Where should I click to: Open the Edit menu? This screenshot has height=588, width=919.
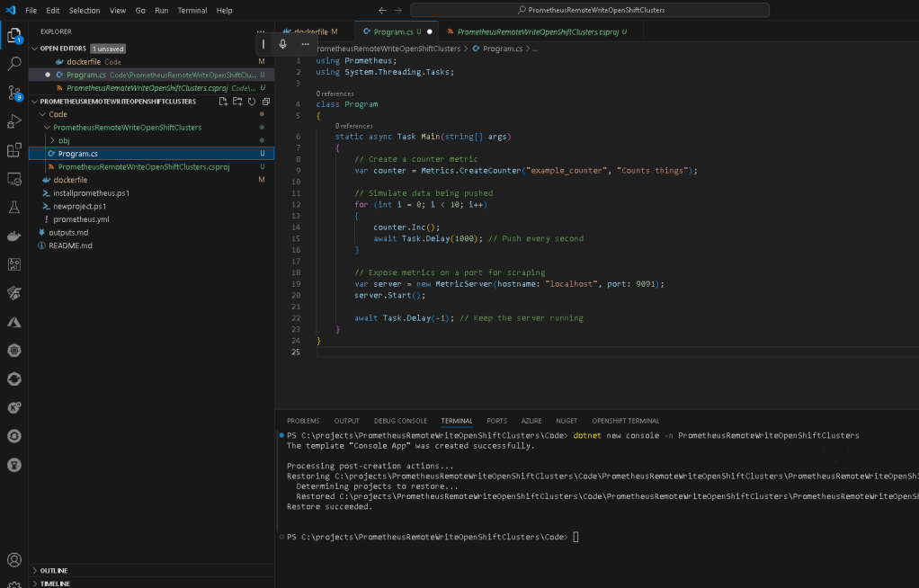point(53,11)
